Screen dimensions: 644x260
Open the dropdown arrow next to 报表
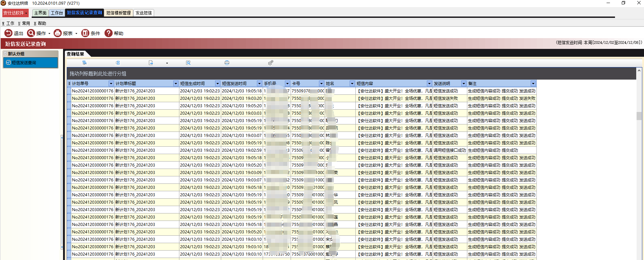tap(76, 33)
